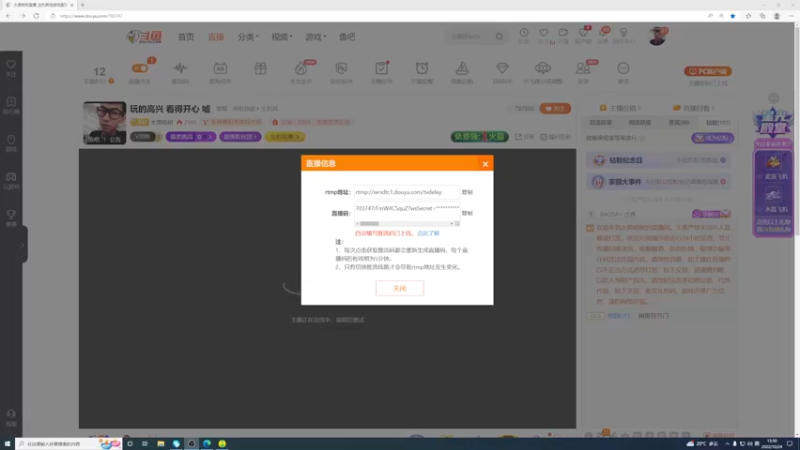This screenshot has height=450, width=800.
Task: Click the 关闭 button in dialog
Action: click(399, 288)
